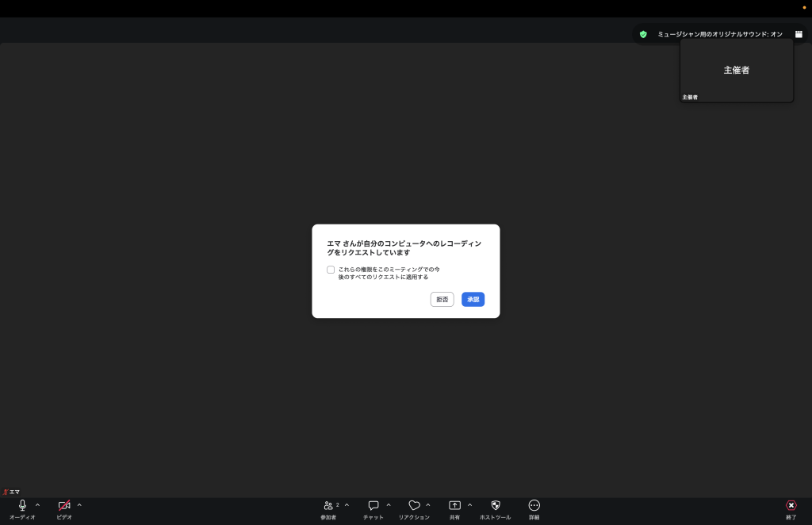The image size is (812, 525).
Task: Click the 承認 (Approve) button
Action: coord(473,299)
